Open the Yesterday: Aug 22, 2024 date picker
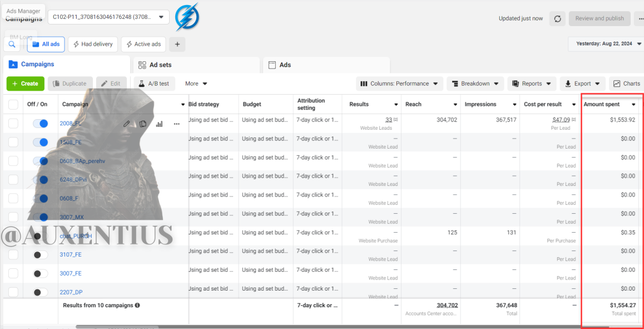The image size is (644, 329). coord(606,43)
